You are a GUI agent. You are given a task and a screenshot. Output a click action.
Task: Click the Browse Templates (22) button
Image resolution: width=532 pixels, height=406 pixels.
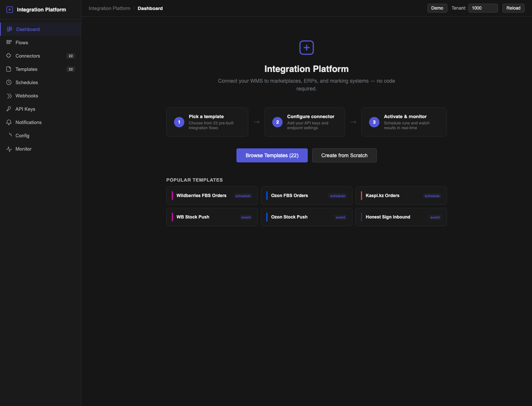point(272,155)
